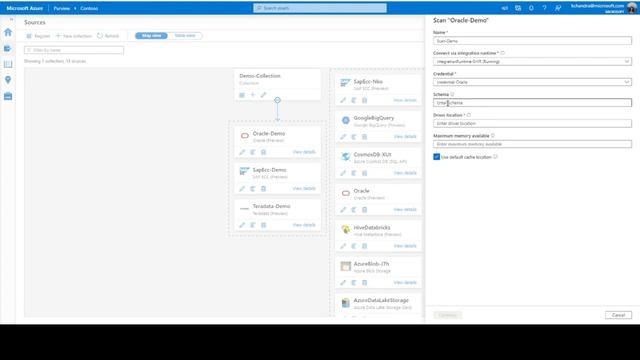View details of Teradata-Demo source

pos(304,225)
